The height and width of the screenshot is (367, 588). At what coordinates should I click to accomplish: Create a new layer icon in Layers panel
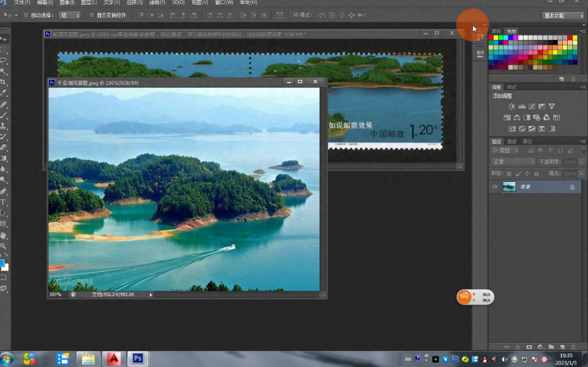click(562, 347)
